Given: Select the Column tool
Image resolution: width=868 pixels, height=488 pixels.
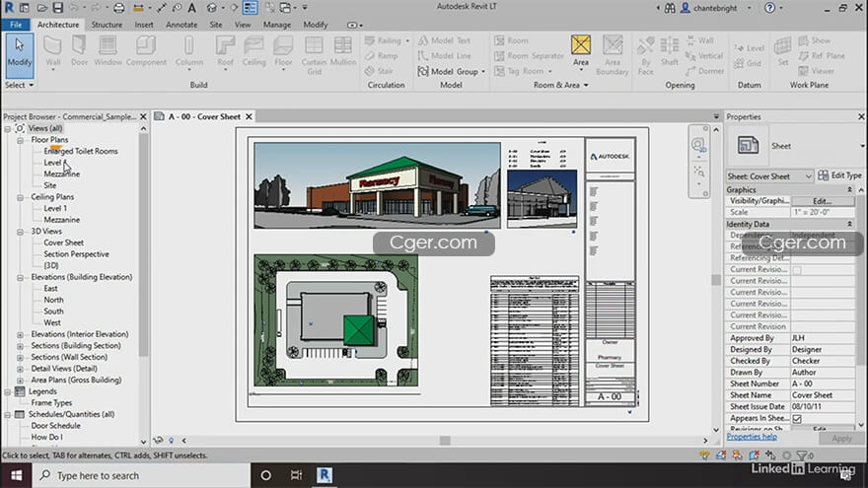Looking at the screenshot, I should 188,52.
